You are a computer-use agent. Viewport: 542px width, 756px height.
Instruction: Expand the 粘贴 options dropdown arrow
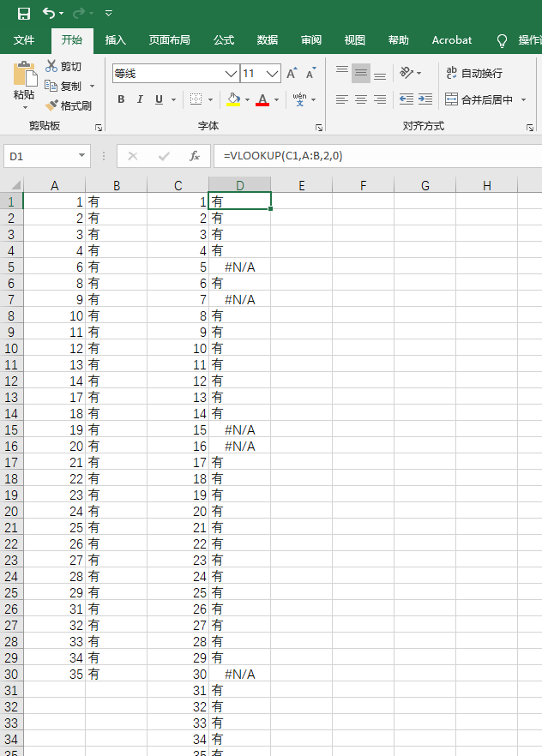coord(25,107)
